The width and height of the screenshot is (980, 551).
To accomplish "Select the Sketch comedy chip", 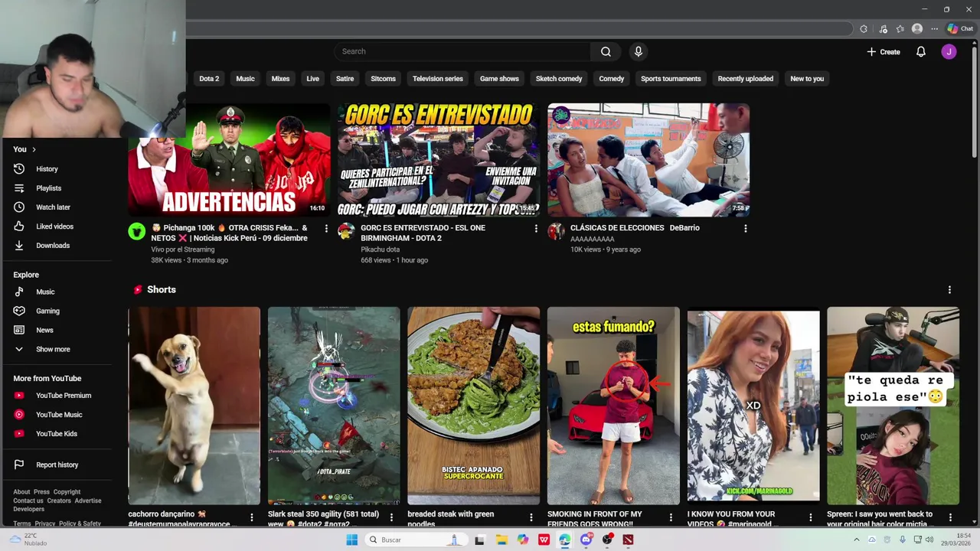I will coord(559,79).
